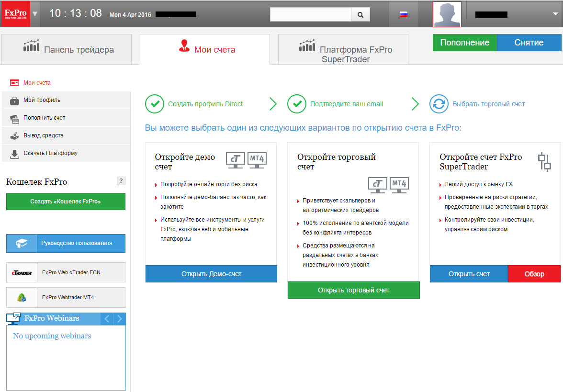Click the MetaTrader 4 logo icon

click(x=22, y=297)
